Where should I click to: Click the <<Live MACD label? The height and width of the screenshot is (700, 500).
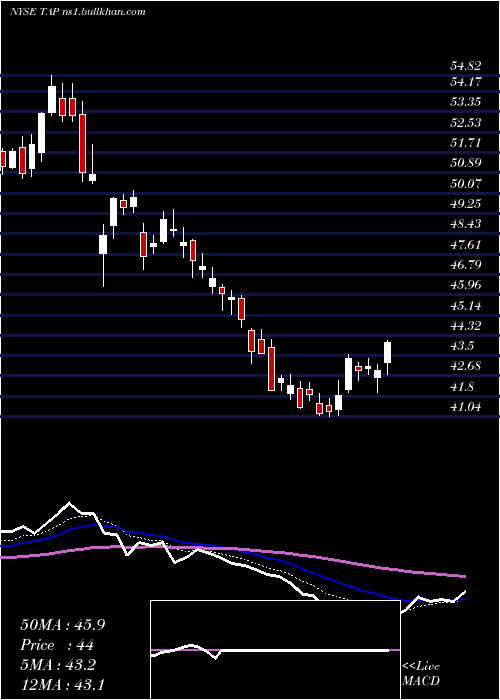[x=421, y=674]
